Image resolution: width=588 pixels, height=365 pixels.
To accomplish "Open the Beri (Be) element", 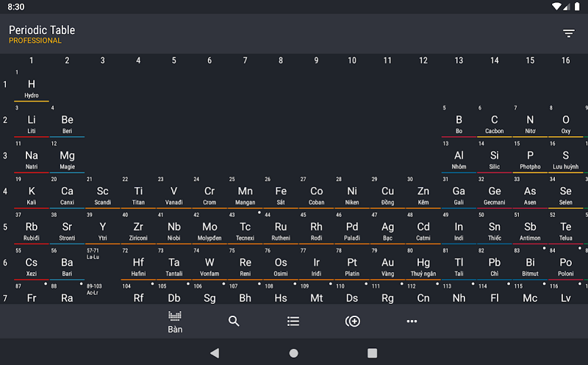I will (67, 121).
